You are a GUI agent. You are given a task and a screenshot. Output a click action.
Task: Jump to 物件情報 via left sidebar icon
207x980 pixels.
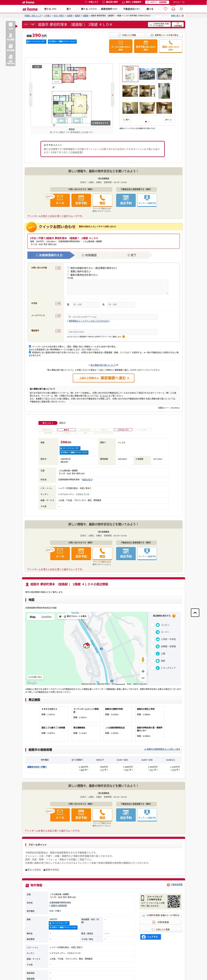pos(10,48)
